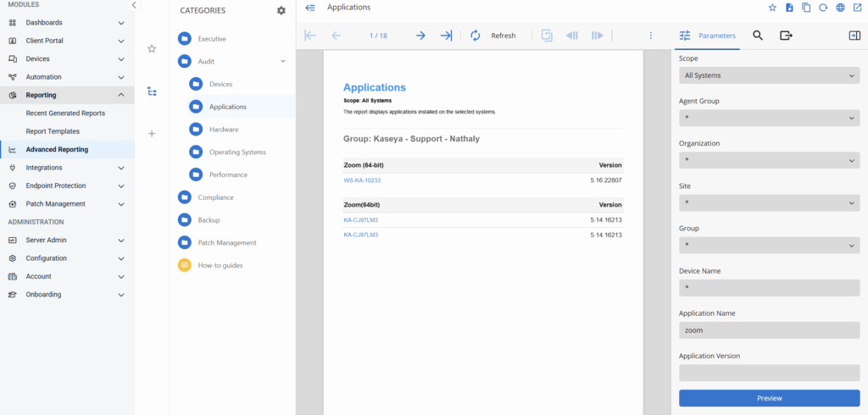Open Advanced Reporting
The image size is (868, 415).
(x=57, y=149)
